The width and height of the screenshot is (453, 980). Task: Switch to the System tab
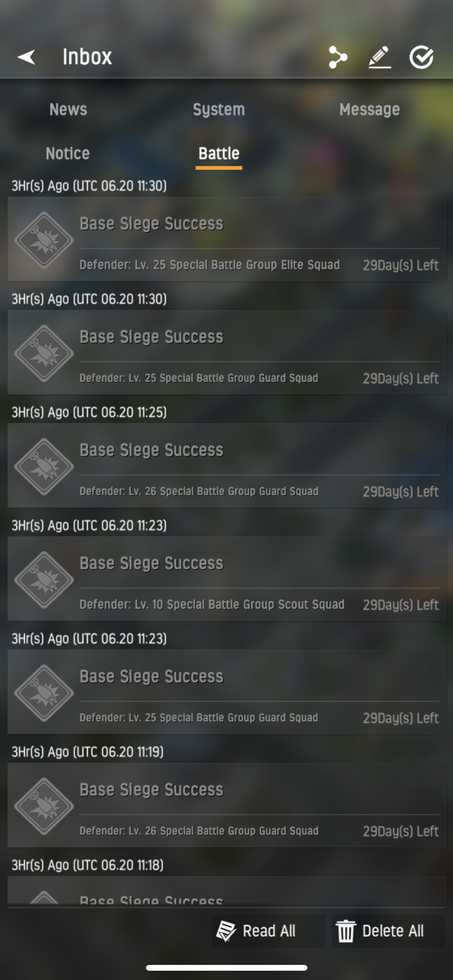(x=219, y=110)
